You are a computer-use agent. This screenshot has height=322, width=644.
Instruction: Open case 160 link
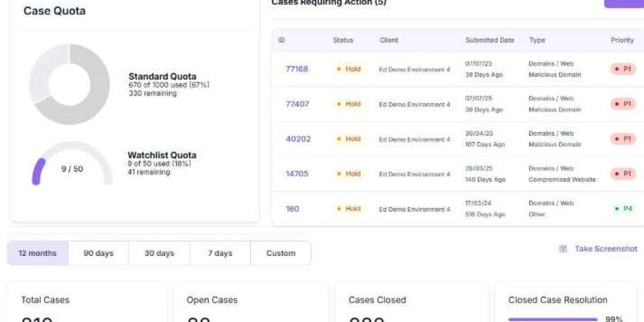292,209
